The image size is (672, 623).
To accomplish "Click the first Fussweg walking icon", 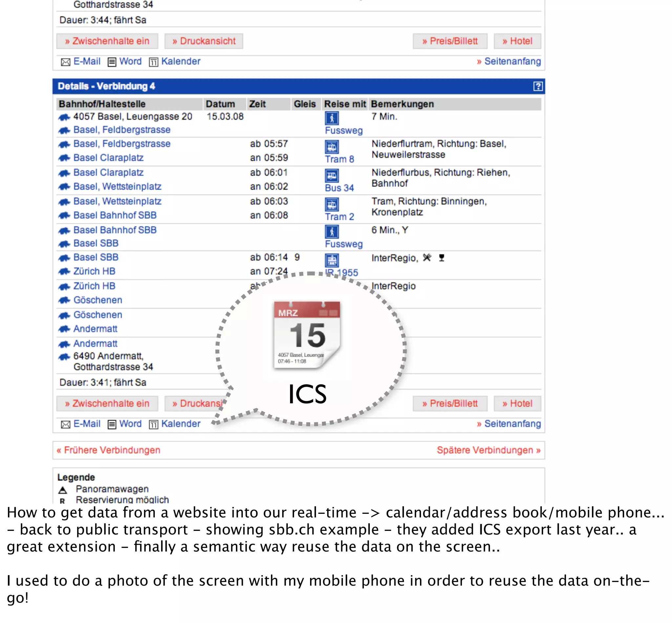I will (x=332, y=118).
